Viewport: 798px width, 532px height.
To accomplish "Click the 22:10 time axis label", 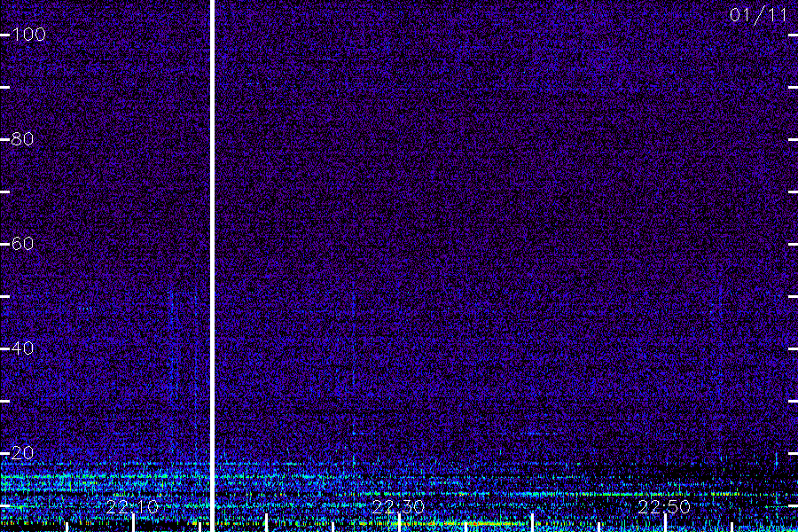I will (x=132, y=506).
